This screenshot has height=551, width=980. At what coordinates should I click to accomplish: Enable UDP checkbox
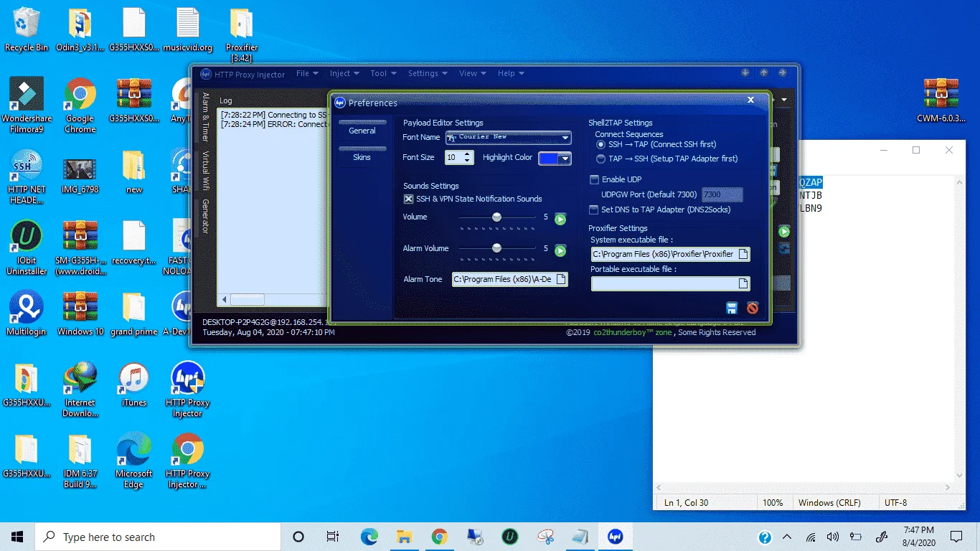coord(593,179)
